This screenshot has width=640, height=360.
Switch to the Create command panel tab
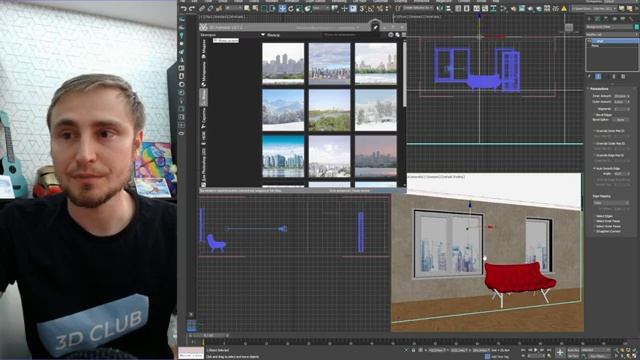(589, 19)
